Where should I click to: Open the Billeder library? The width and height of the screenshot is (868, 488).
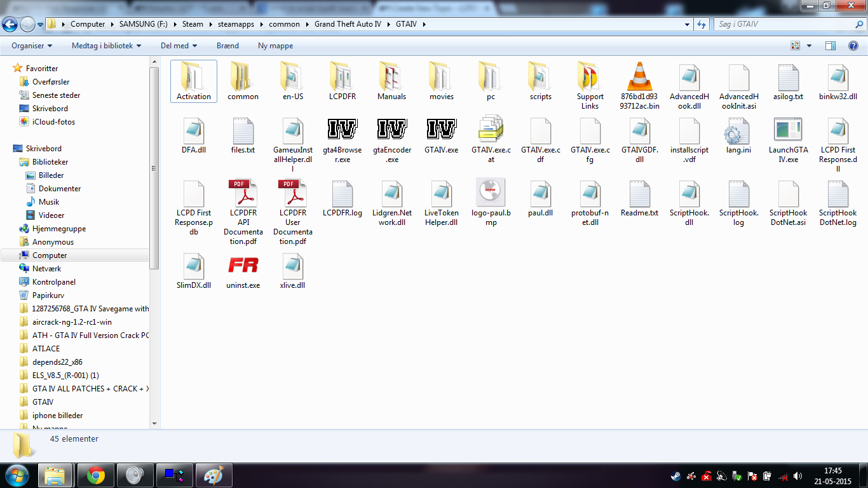(51, 175)
